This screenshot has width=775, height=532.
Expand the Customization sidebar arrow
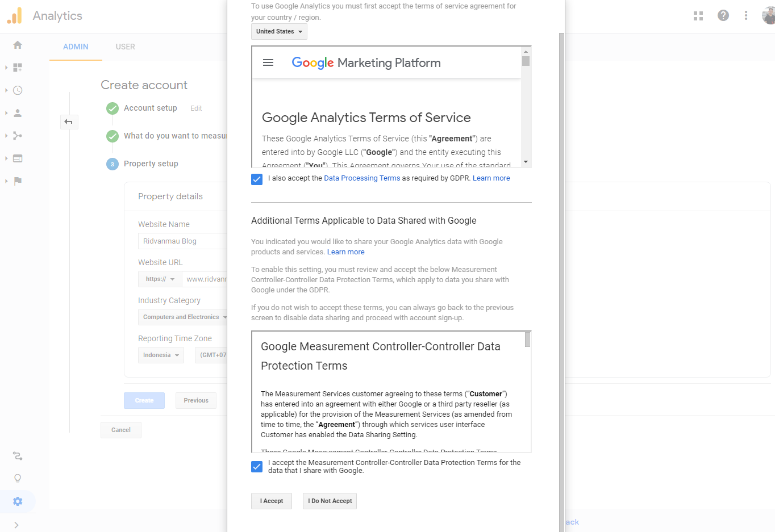[6, 68]
